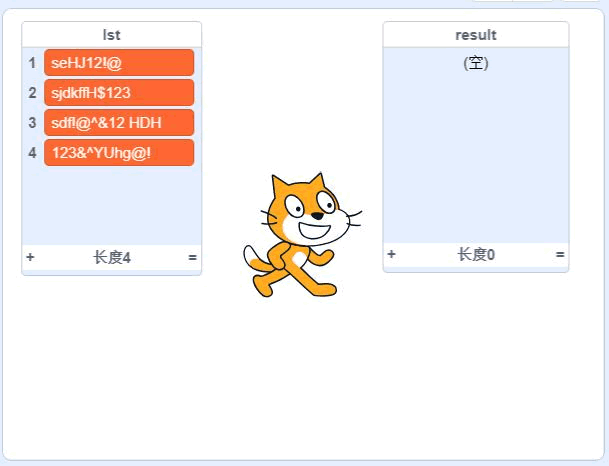609x466 pixels.
Task: Click row number 2 in lst
Action: (x=32, y=92)
